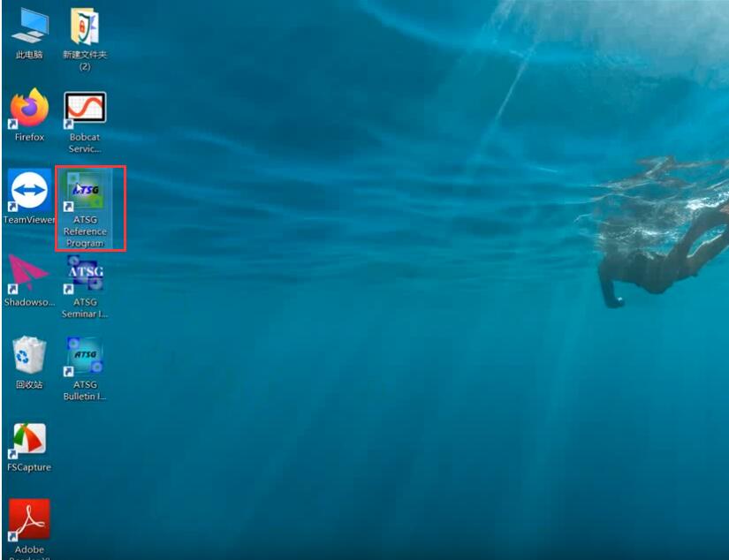The image size is (729, 560).
Task: Select the Bobcat Service shortcut icon
Action: (84, 109)
